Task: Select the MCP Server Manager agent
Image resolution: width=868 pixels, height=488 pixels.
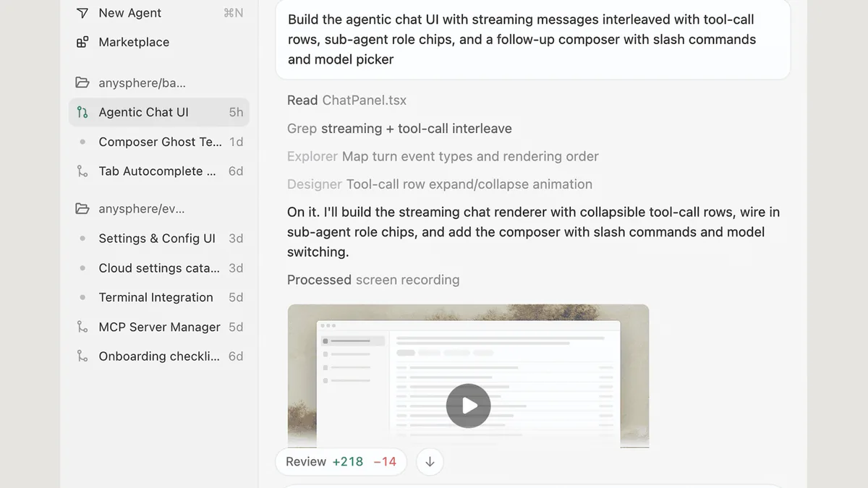Action: coord(159,327)
